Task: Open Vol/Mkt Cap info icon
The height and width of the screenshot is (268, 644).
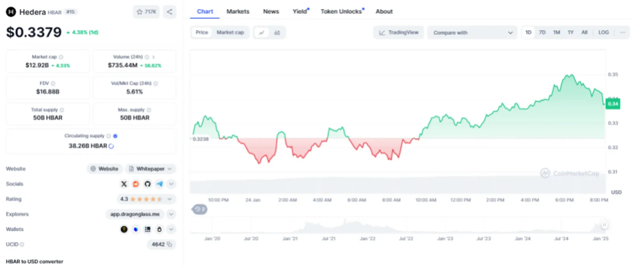Action: click(x=156, y=83)
